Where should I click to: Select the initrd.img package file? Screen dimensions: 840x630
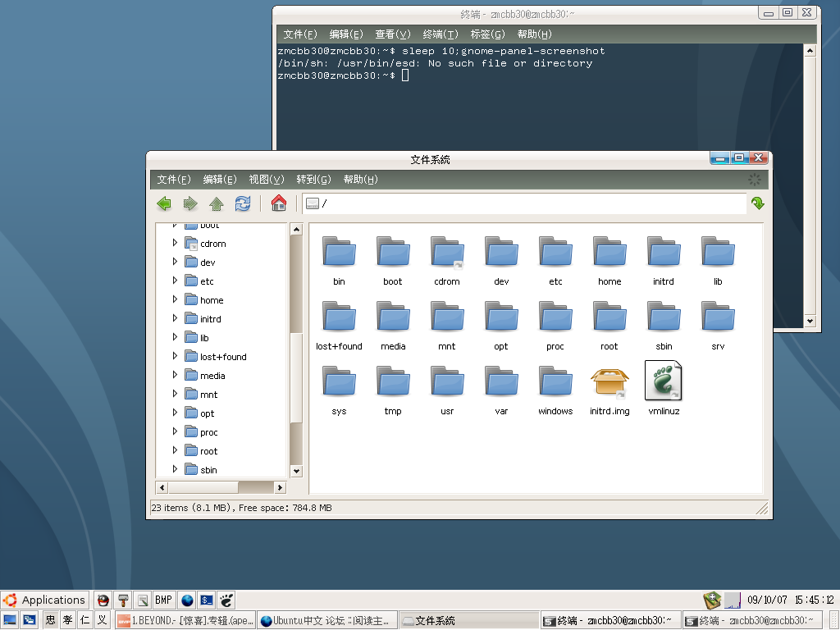pos(609,383)
